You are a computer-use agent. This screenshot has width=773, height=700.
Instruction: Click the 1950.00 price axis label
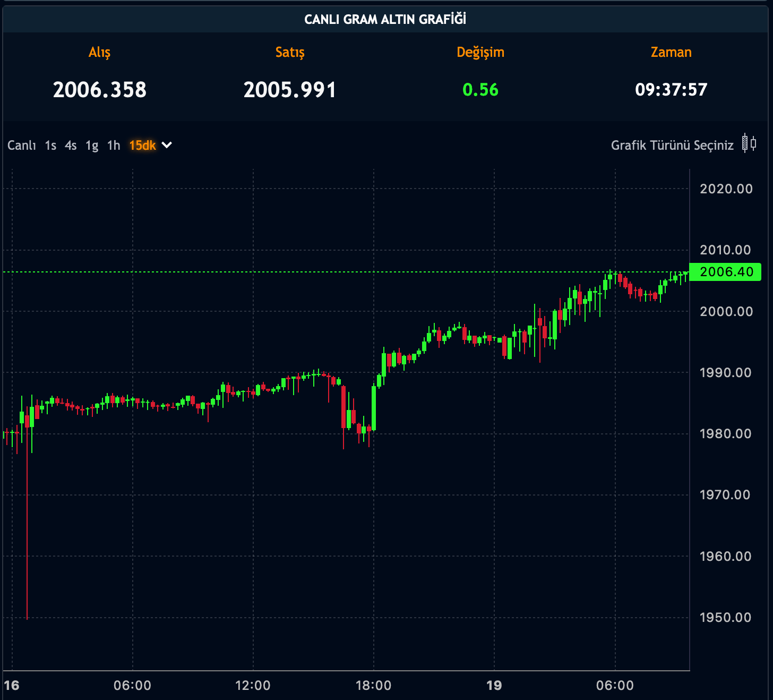pos(725,618)
